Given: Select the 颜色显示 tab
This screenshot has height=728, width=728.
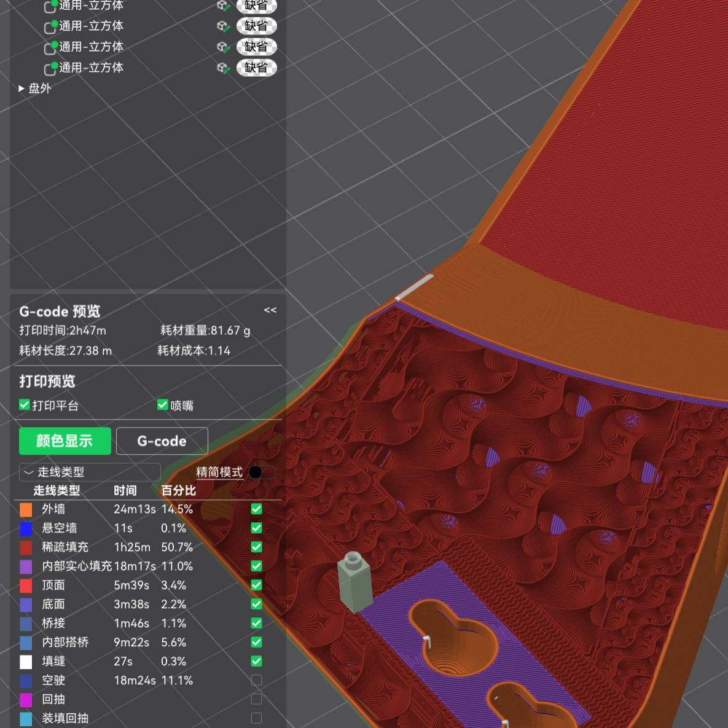Looking at the screenshot, I should pyautogui.click(x=65, y=441).
